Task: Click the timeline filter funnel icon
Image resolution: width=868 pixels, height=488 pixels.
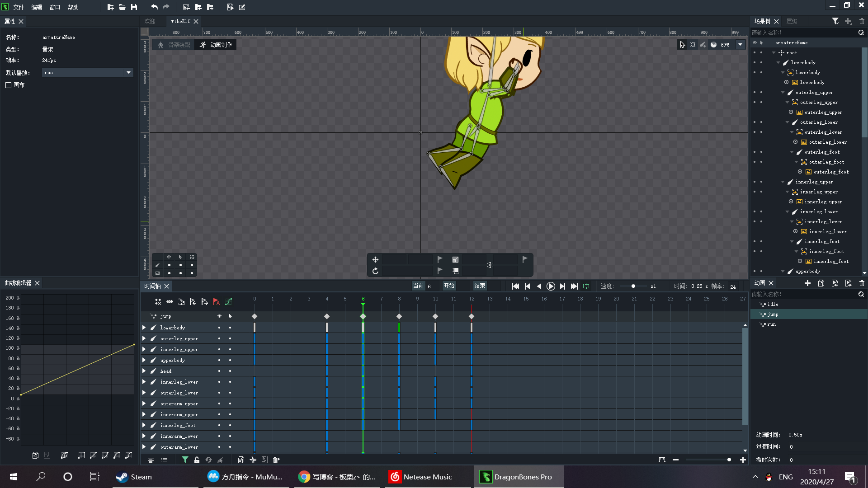Action: tap(185, 460)
